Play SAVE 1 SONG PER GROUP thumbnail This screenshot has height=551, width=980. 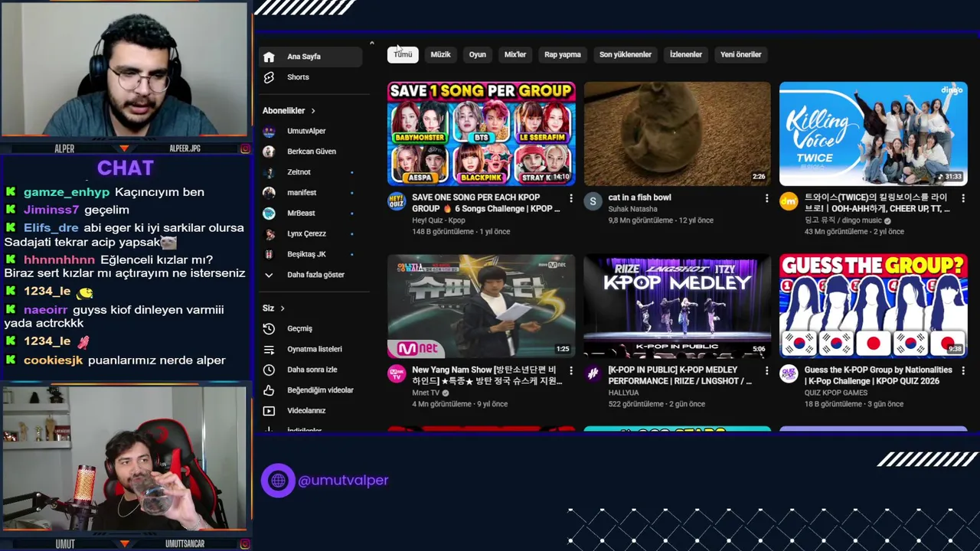point(481,134)
